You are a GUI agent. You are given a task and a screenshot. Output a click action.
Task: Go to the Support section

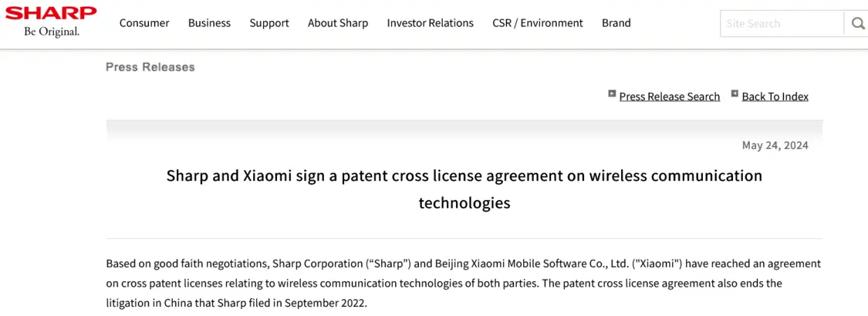pyautogui.click(x=269, y=23)
